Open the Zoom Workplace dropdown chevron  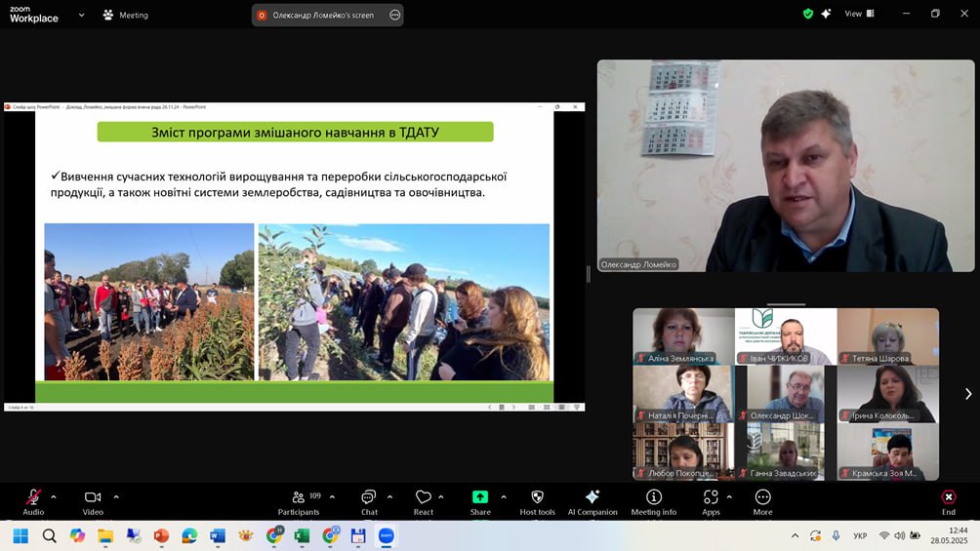81,15
